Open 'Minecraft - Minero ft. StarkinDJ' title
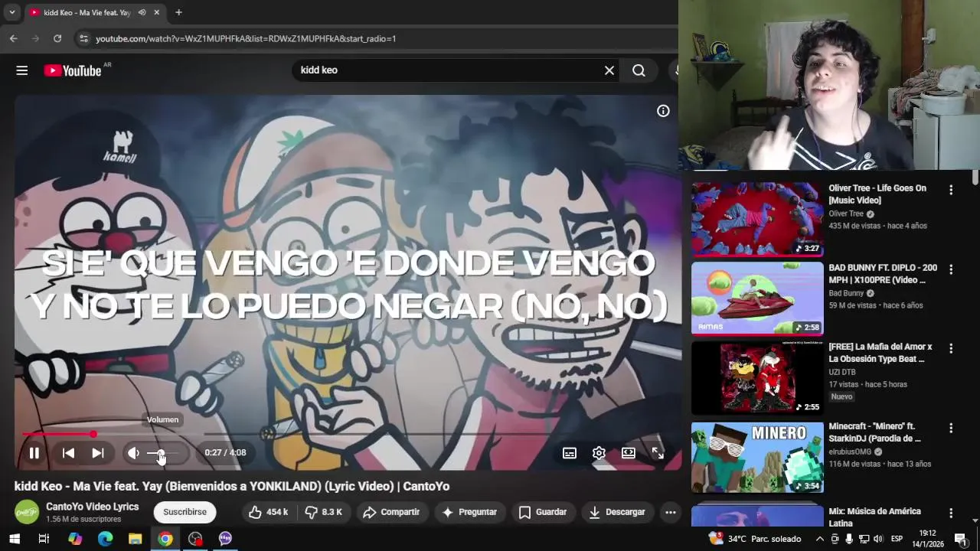Viewport: 980px width, 551px height. click(874, 432)
